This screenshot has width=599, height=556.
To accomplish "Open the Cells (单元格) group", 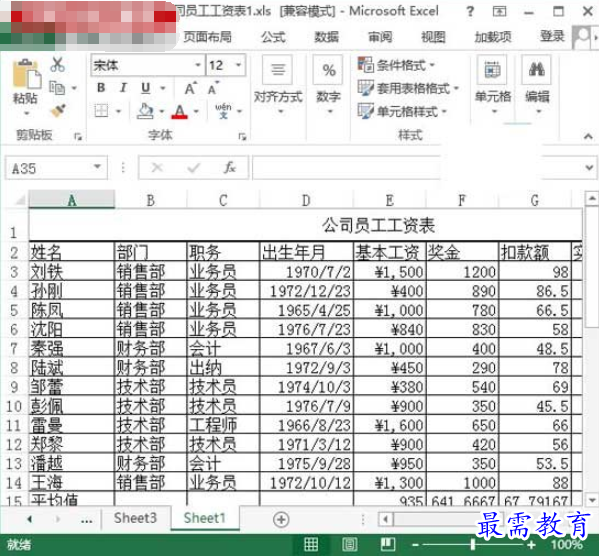I will 493,86.
